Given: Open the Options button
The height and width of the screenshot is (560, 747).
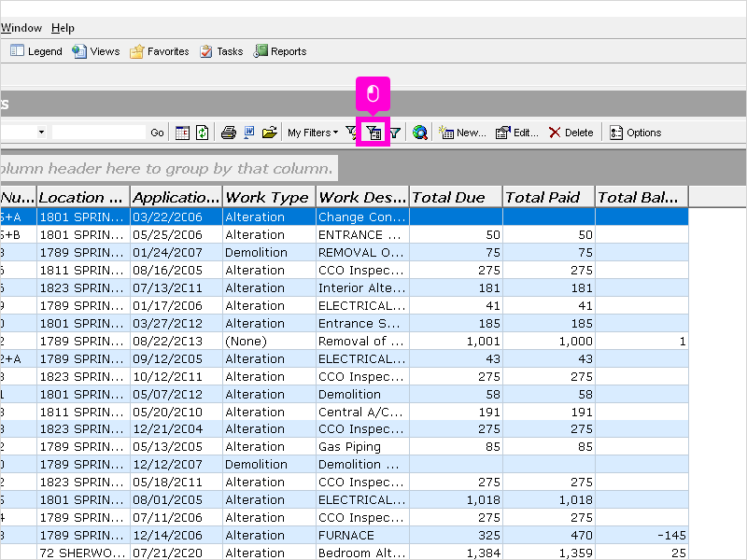Looking at the screenshot, I should coord(636,133).
